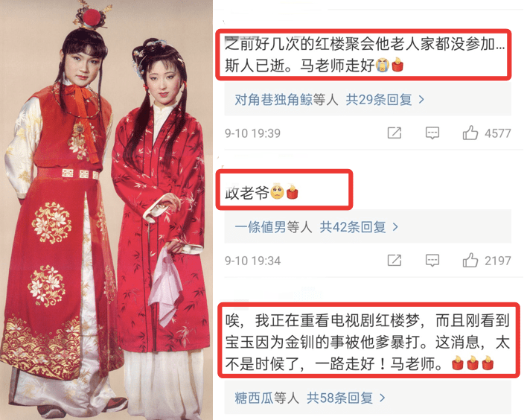Open the reply bubble on the 19:39 comment
Image resolution: width=527 pixels, height=420 pixels.
click(432, 133)
